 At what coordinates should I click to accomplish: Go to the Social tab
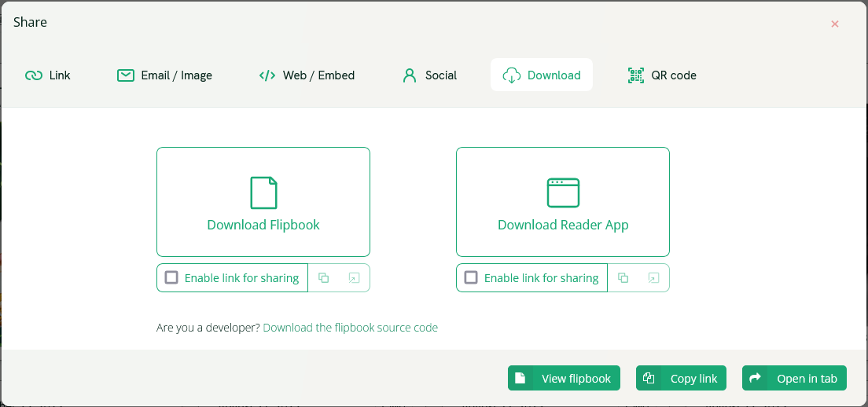click(x=429, y=75)
